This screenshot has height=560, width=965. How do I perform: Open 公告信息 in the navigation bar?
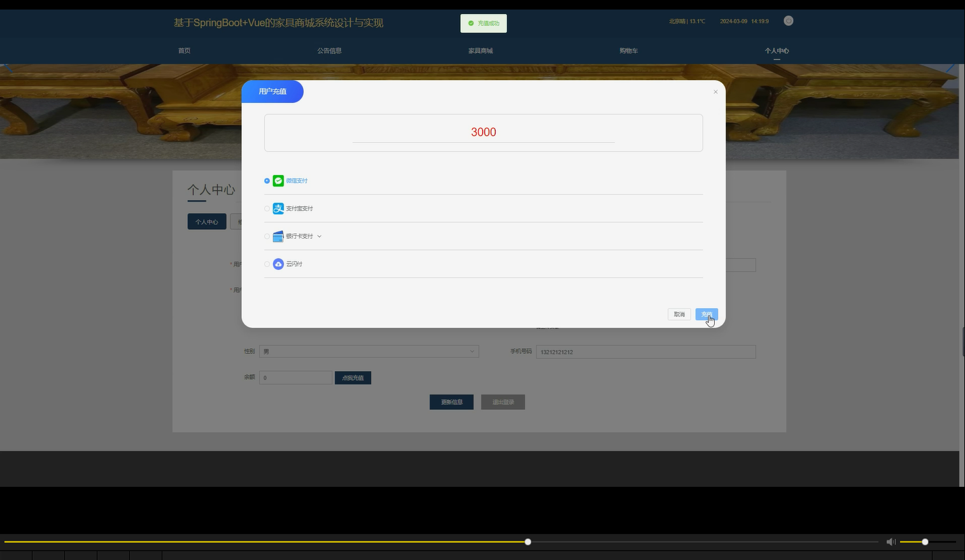point(330,51)
